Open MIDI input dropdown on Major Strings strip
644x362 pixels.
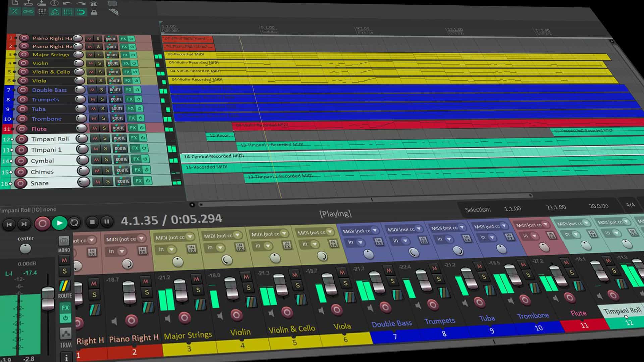[x=191, y=237]
